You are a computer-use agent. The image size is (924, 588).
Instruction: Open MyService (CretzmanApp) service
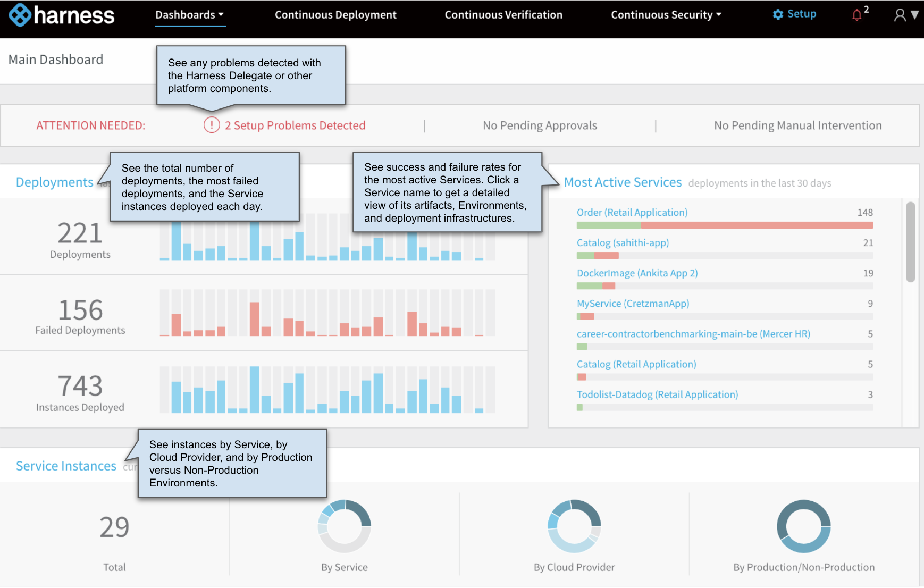pos(633,303)
